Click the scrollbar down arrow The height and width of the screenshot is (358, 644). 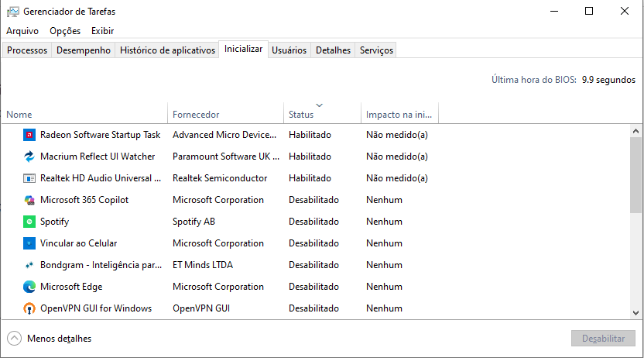635,313
